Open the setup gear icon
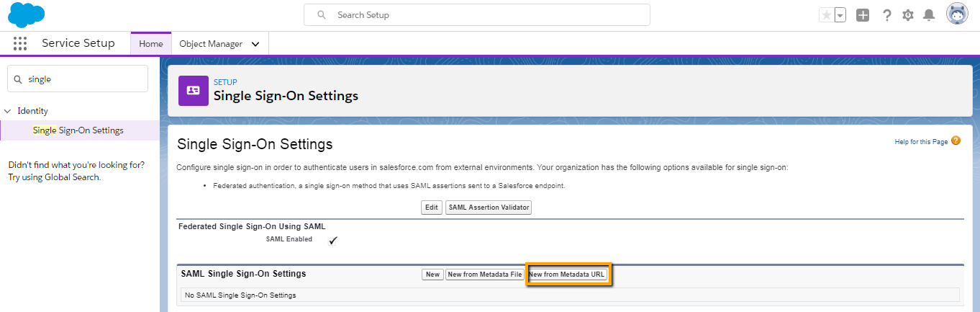This screenshot has height=312, width=980. click(x=908, y=15)
